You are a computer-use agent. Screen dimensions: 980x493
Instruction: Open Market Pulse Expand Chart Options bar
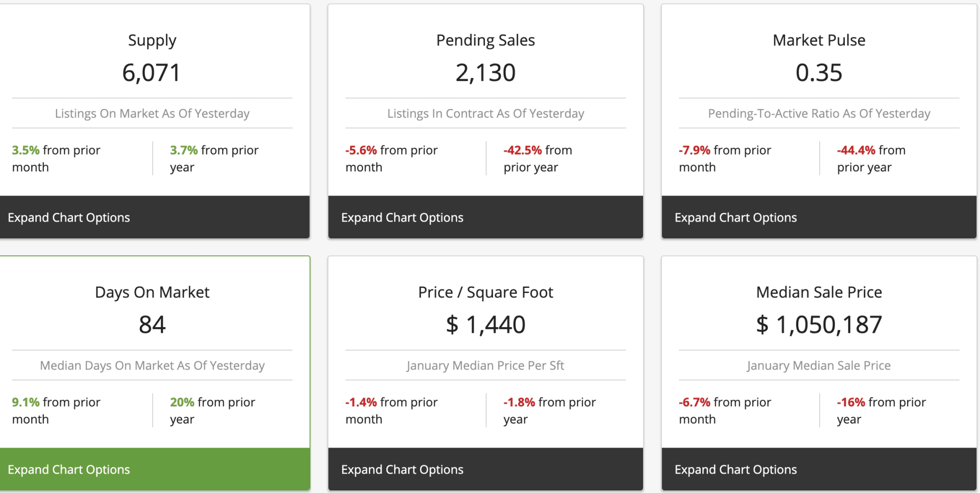(x=736, y=217)
